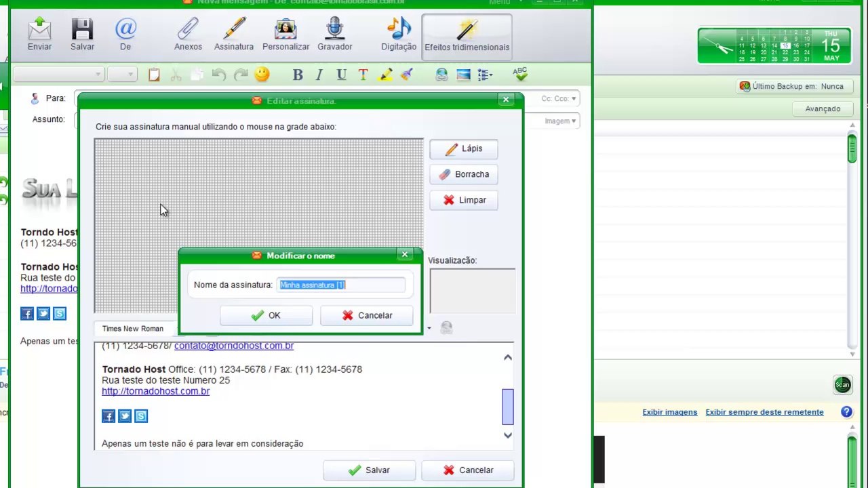Click Cancelar in Modificar o nome dialog
The width and height of the screenshot is (868, 488).
click(x=367, y=315)
